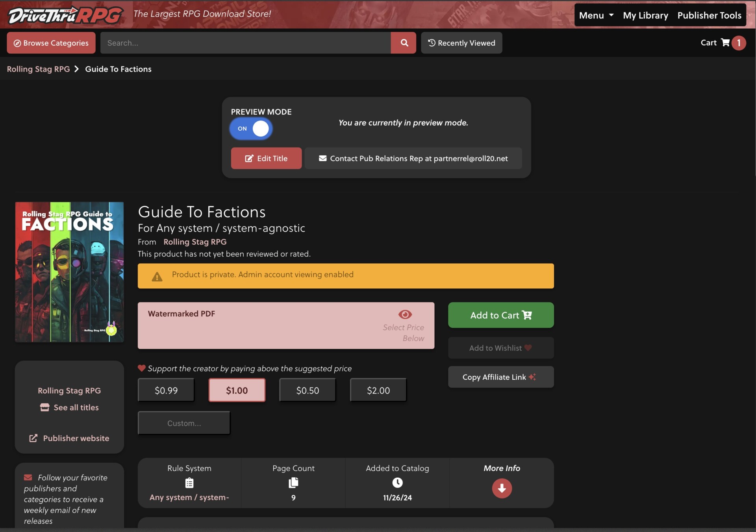Click the Guide To Factions cover thumbnail
The width and height of the screenshot is (756, 532).
(x=69, y=272)
